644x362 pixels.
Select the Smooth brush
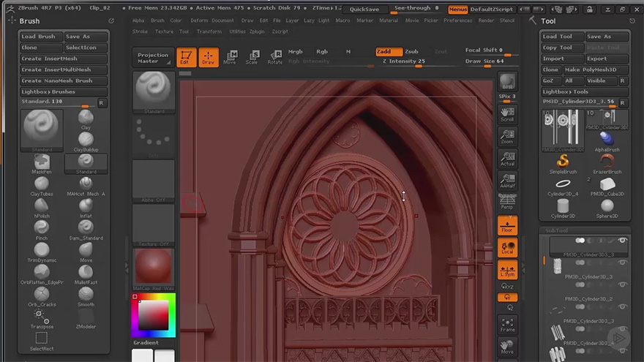(86, 297)
